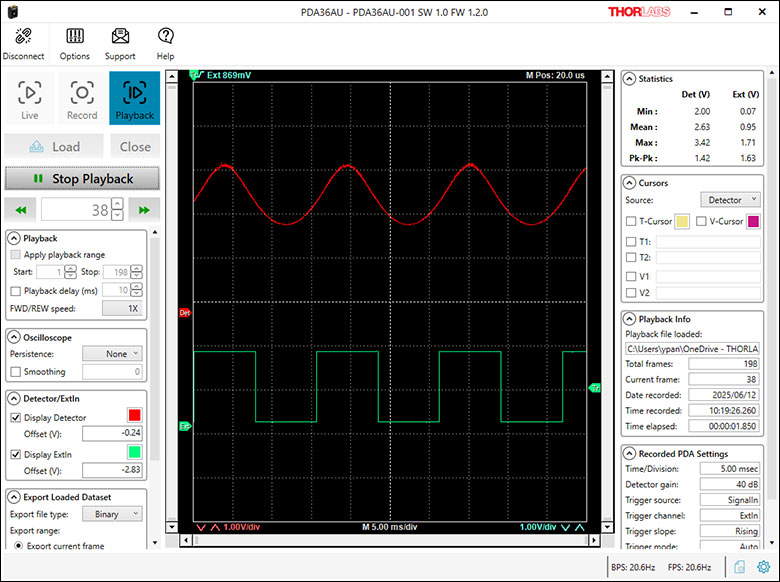This screenshot has height=582, width=780.
Task: Rewind a frame with green arrows
Action: 21,210
